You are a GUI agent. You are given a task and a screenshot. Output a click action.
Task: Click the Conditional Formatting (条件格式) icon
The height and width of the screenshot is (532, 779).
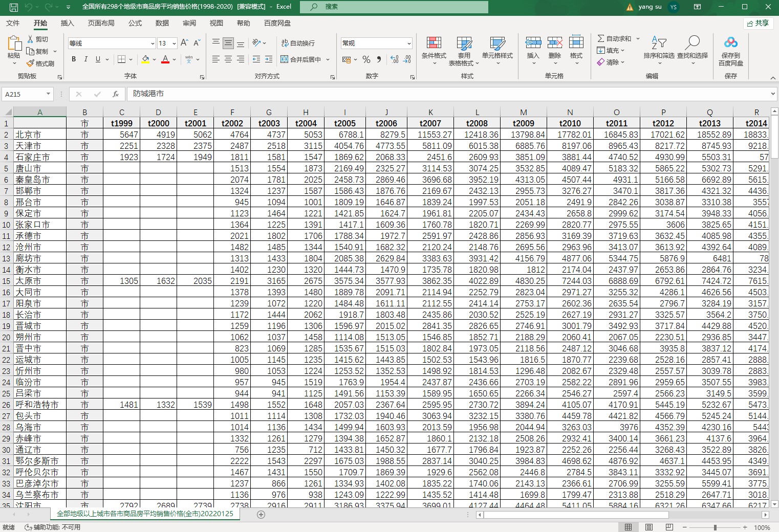point(434,43)
